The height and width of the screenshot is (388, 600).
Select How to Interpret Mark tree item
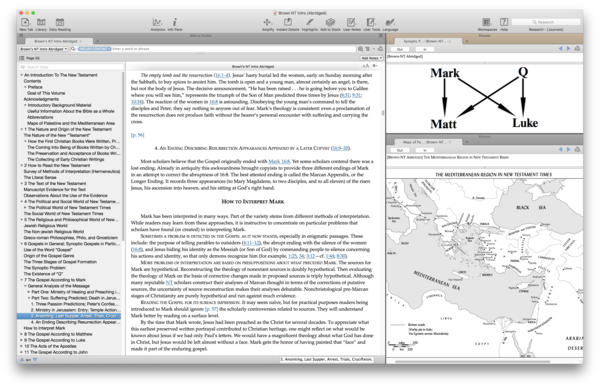pyautogui.click(x=44, y=328)
